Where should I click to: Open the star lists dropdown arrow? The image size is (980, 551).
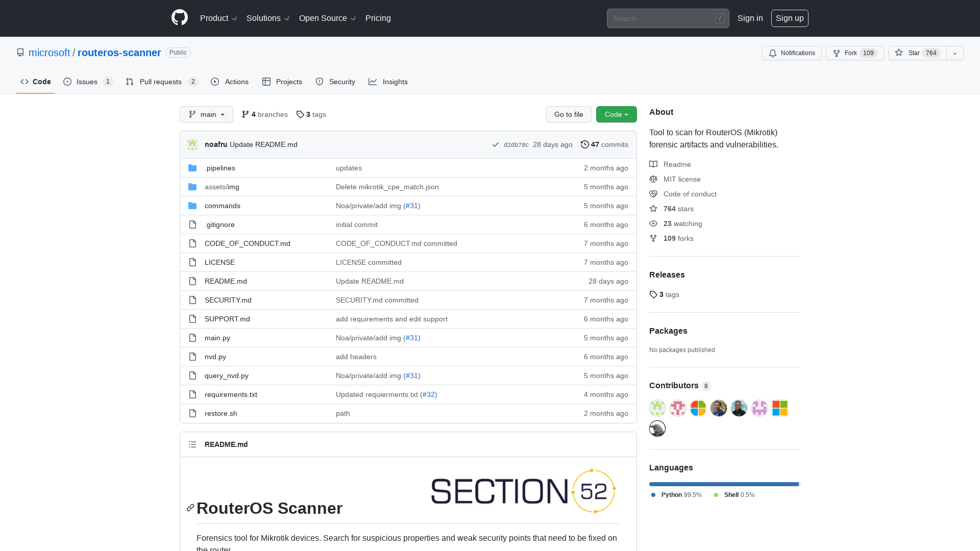click(x=955, y=53)
